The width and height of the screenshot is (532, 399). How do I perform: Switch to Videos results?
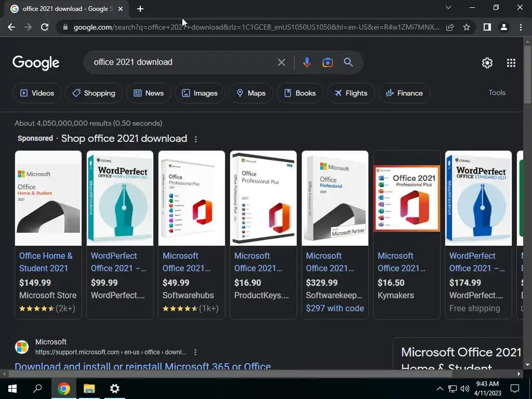pyautogui.click(x=37, y=93)
